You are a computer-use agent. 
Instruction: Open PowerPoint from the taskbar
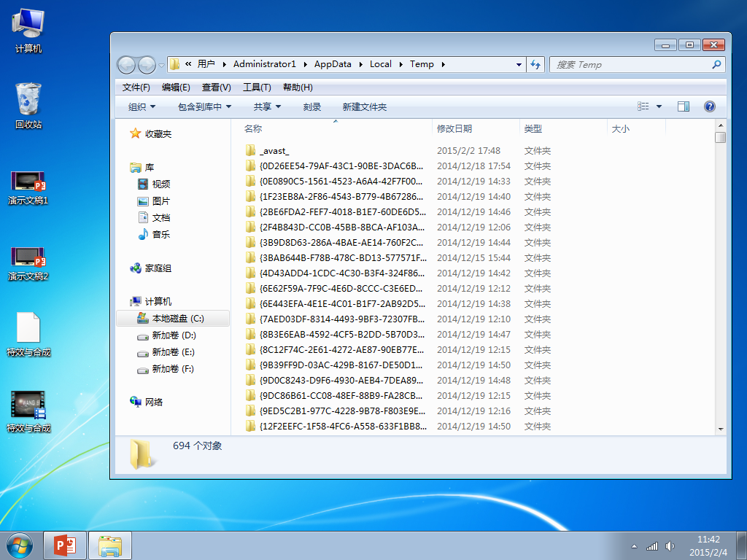tap(65, 545)
